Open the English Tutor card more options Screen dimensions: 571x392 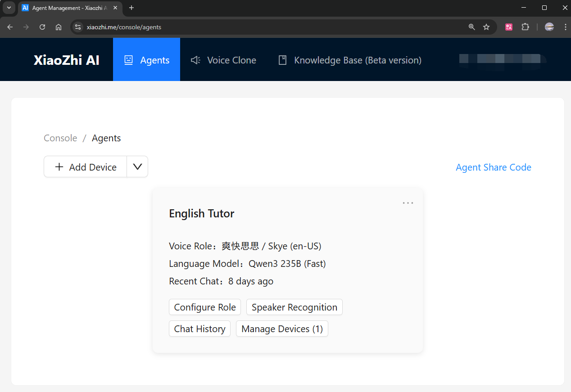(408, 203)
